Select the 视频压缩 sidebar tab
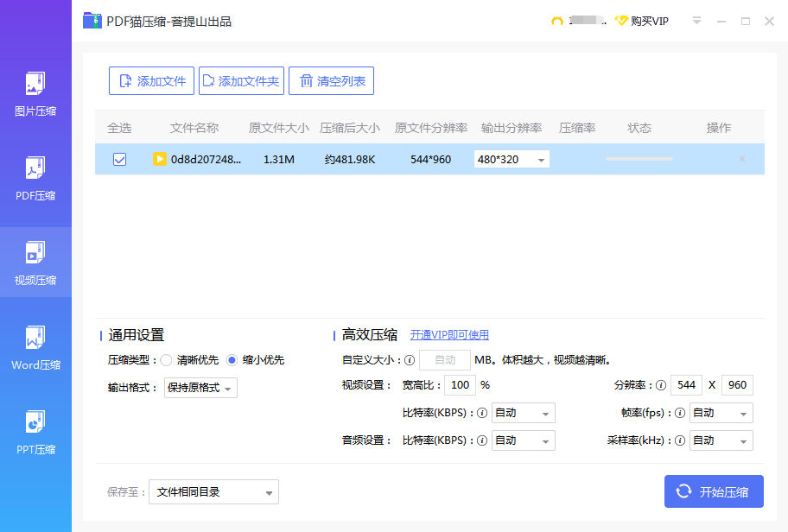 click(35, 263)
